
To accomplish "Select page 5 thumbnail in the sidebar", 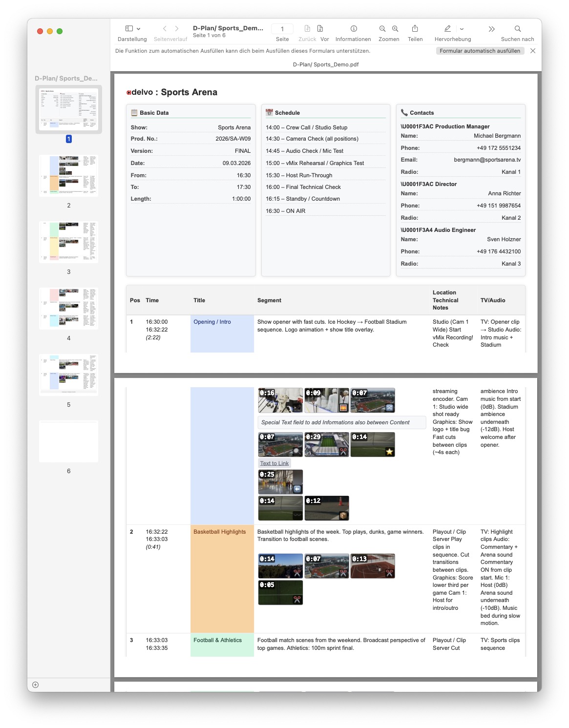I will pyautogui.click(x=68, y=374).
